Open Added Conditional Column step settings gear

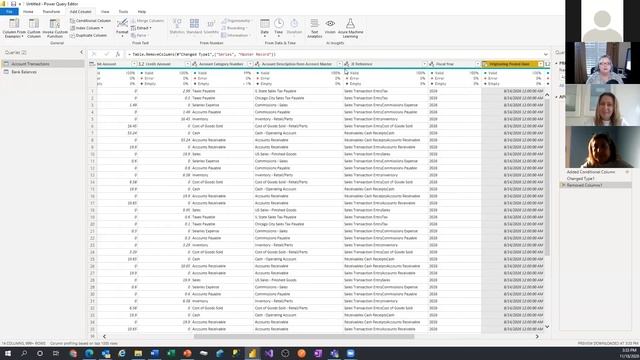pyautogui.click(x=627, y=172)
